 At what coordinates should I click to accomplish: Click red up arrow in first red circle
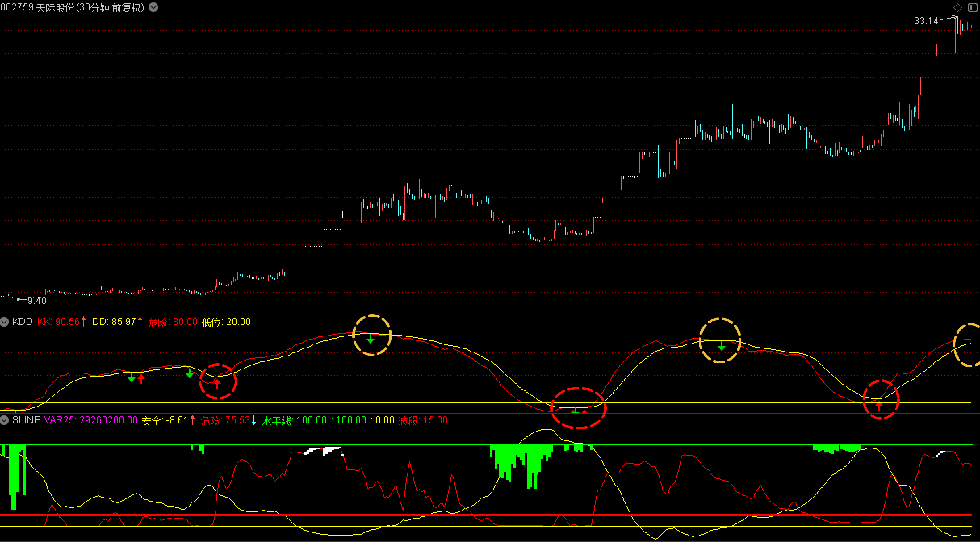217,383
